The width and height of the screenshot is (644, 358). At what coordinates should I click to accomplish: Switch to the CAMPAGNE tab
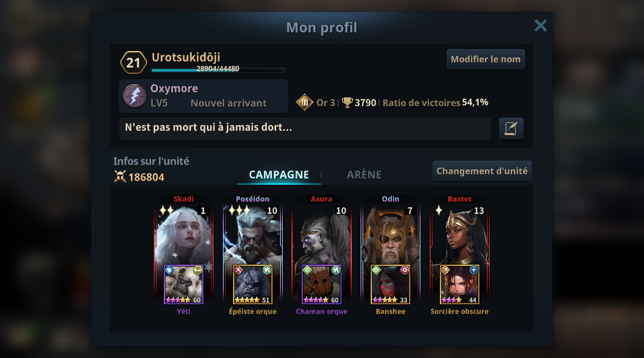tap(279, 175)
